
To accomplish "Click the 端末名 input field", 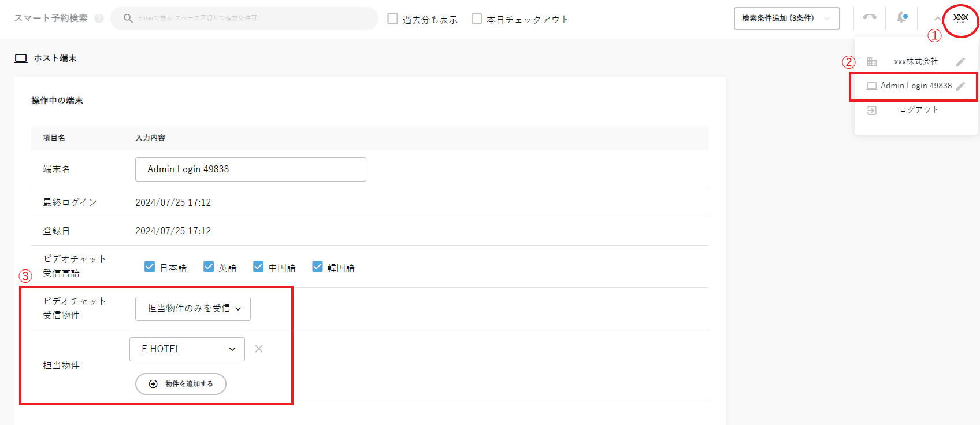I will pos(250,169).
